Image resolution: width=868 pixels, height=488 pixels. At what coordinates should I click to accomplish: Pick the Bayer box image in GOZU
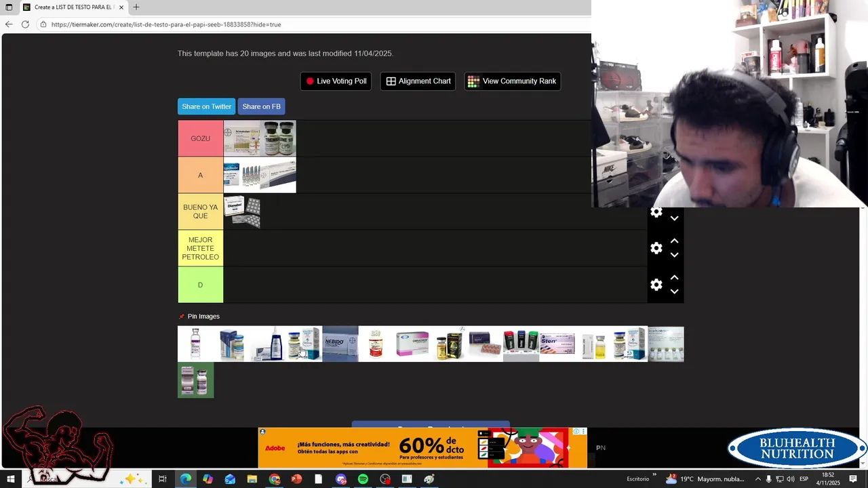tap(241, 138)
